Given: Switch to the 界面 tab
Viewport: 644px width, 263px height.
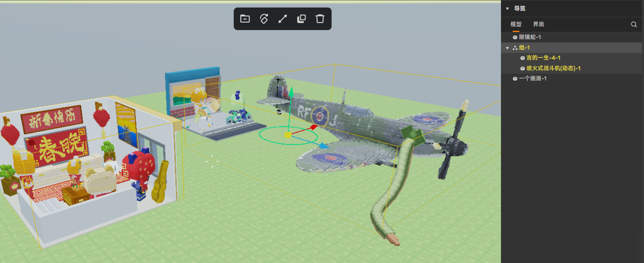Looking at the screenshot, I should pos(538,24).
